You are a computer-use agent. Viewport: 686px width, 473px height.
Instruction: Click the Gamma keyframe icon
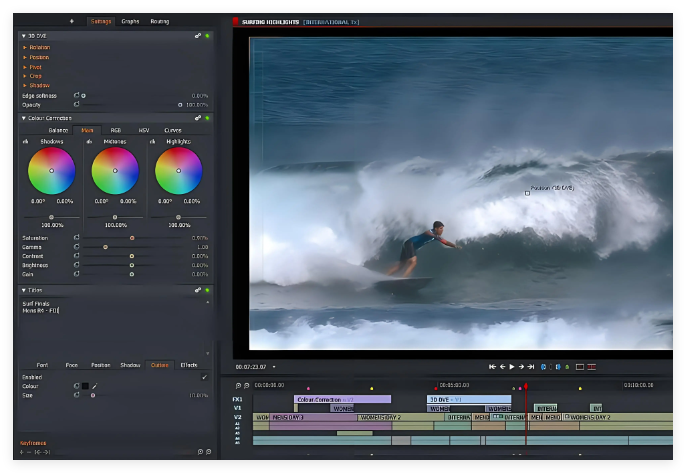coord(77,247)
